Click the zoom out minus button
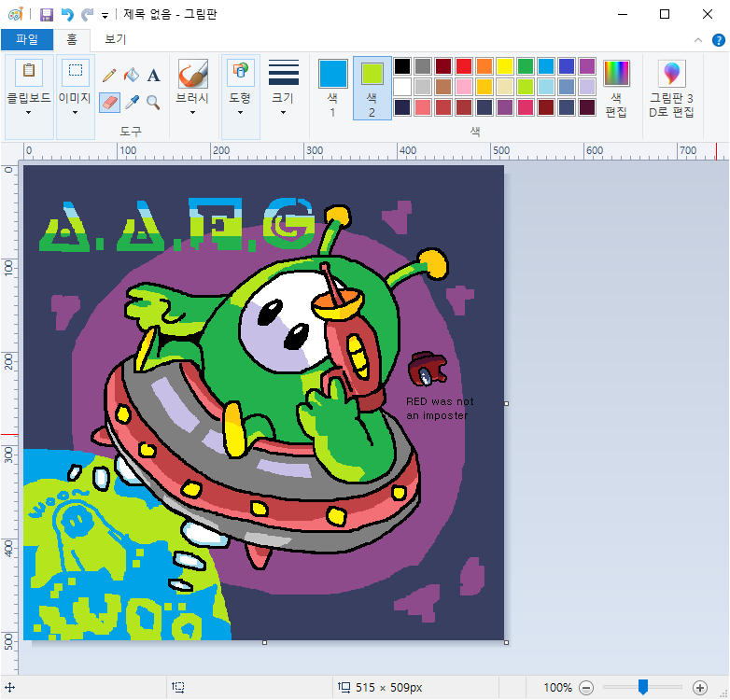 point(586,688)
